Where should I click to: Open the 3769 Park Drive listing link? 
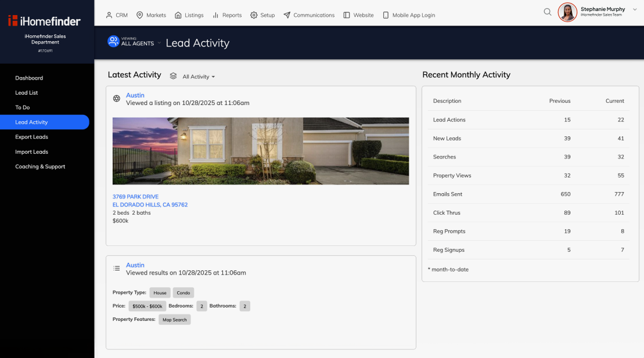tap(135, 197)
